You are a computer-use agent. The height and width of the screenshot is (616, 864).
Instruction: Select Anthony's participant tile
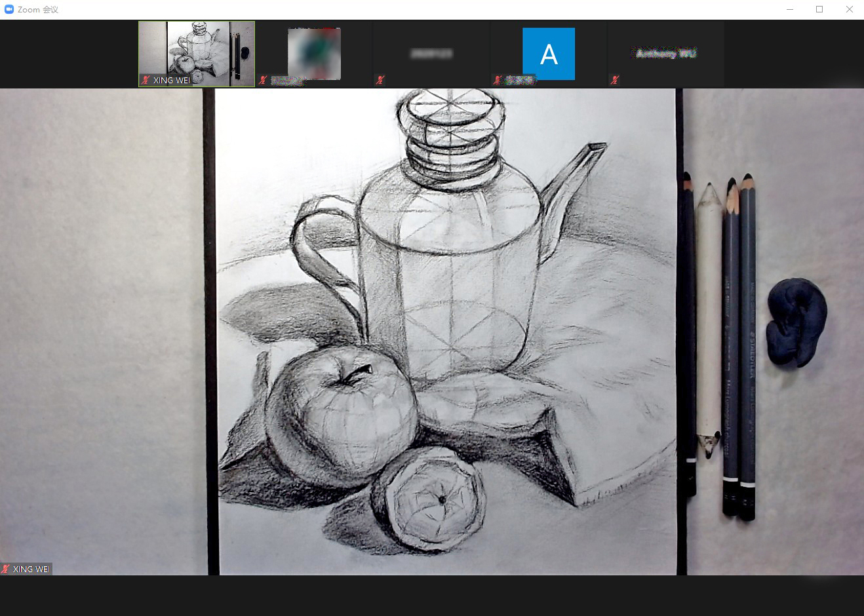(665, 54)
